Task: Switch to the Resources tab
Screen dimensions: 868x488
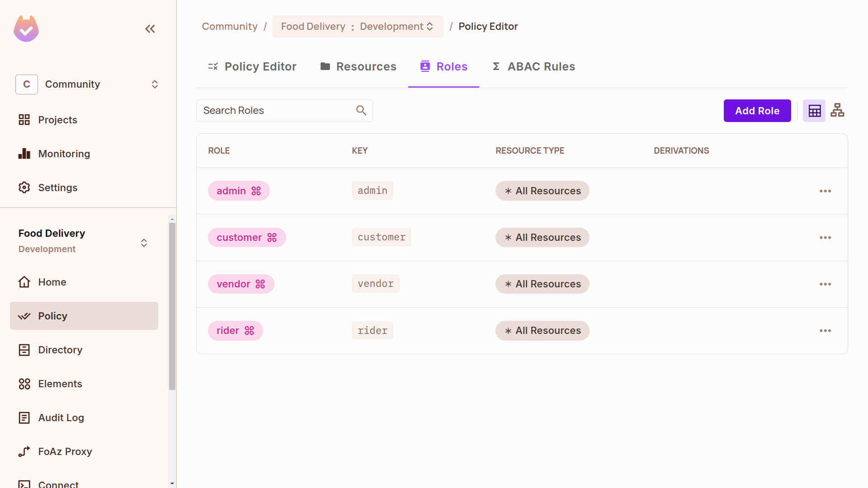Action: click(x=358, y=66)
